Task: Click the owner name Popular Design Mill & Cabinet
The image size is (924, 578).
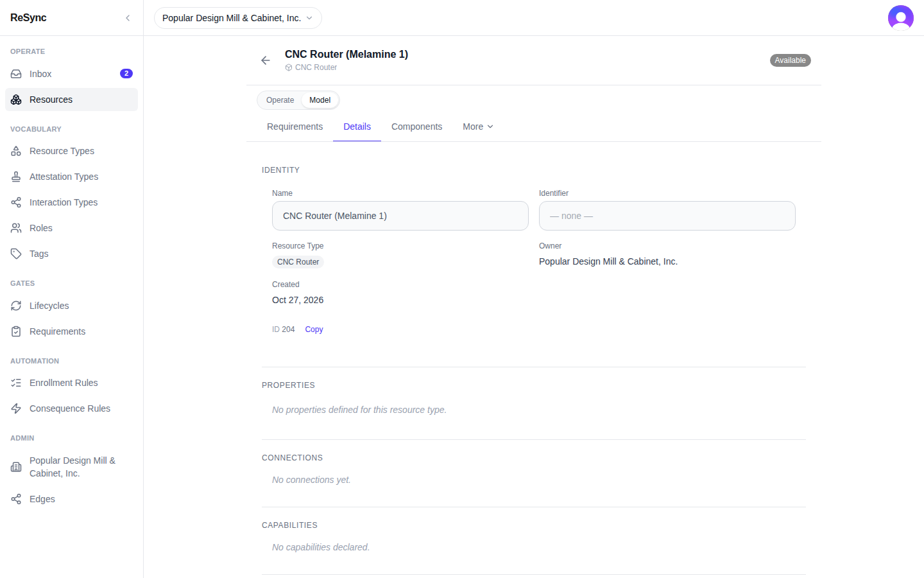Action: [608, 261]
